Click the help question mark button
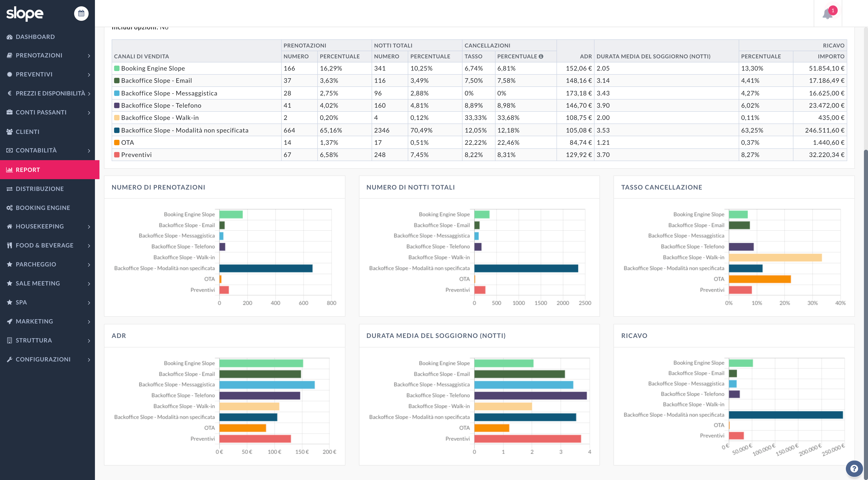Viewport: 868px width, 480px height. (x=854, y=468)
